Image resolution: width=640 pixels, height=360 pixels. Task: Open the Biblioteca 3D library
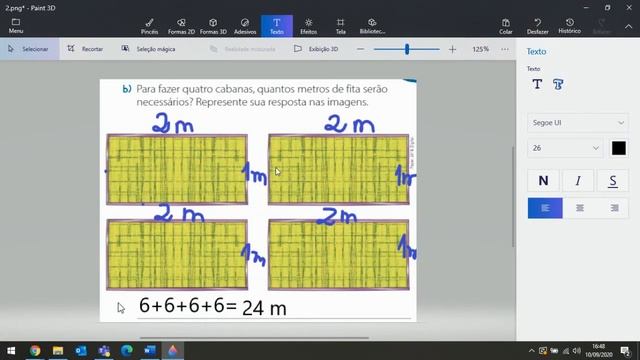[372, 26]
